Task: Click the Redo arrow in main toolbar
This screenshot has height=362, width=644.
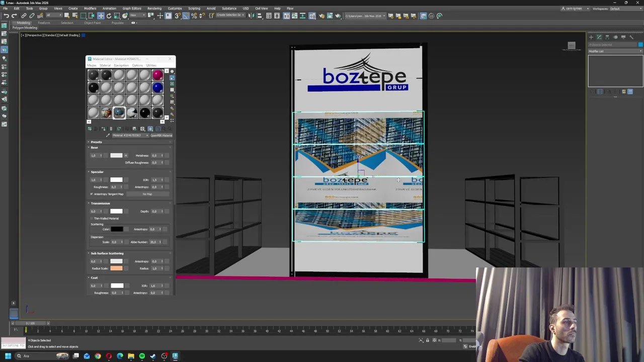Action: tap(14, 16)
